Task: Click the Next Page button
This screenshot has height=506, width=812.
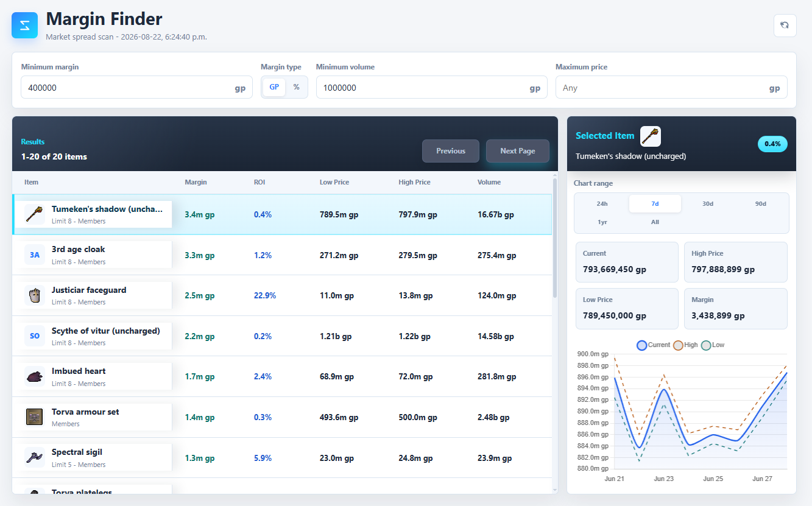Action: (x=518, y=151)
